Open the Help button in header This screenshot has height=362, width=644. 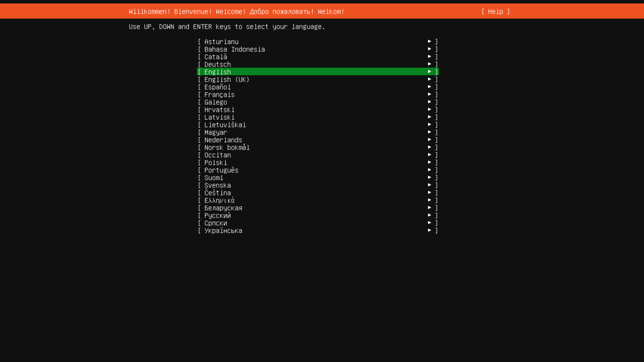(x=495, y=12)
